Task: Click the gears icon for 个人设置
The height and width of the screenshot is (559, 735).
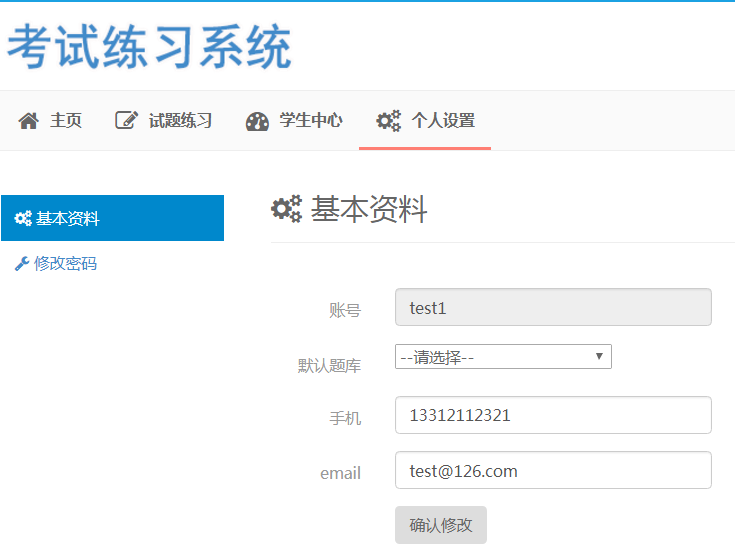Action: 389,121
